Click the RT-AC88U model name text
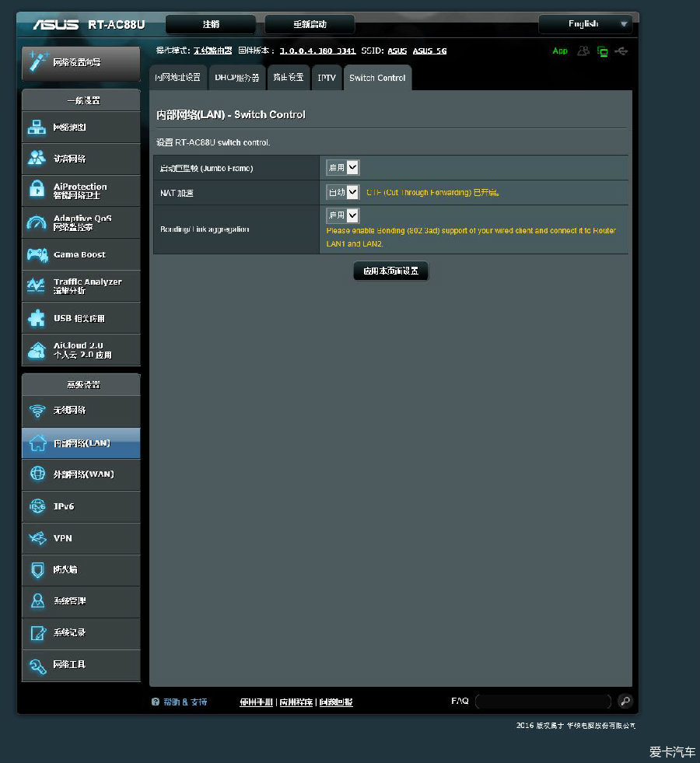Screen dimensions: 700x763 point(116,24)
